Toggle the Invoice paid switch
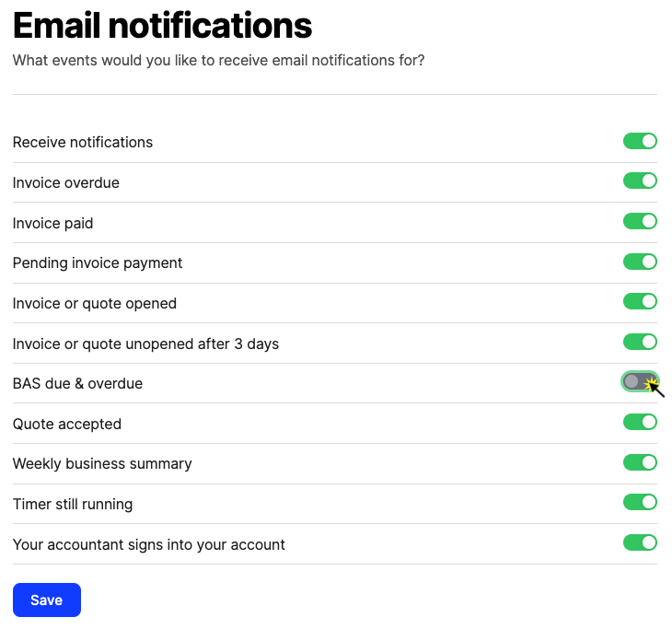This screenshot has height=629, width=672. click(640, 221)
